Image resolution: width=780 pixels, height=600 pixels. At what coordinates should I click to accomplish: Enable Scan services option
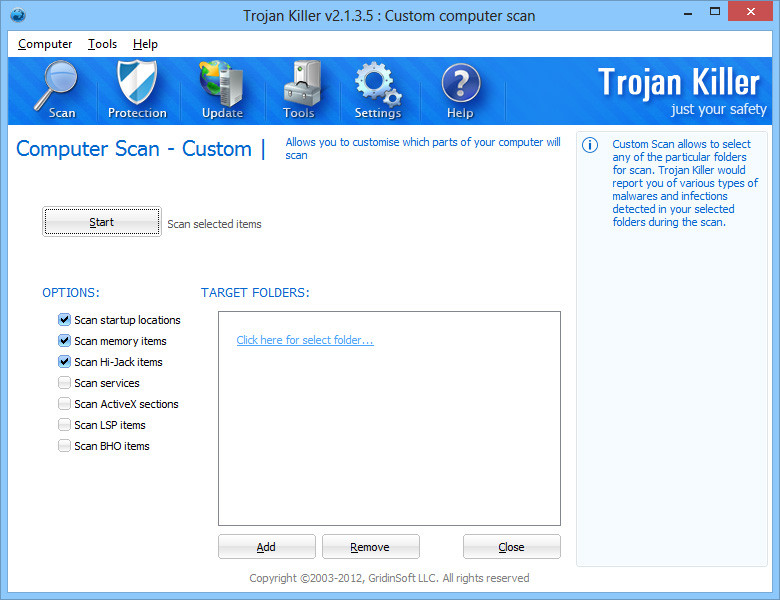[x=64, y=383]
